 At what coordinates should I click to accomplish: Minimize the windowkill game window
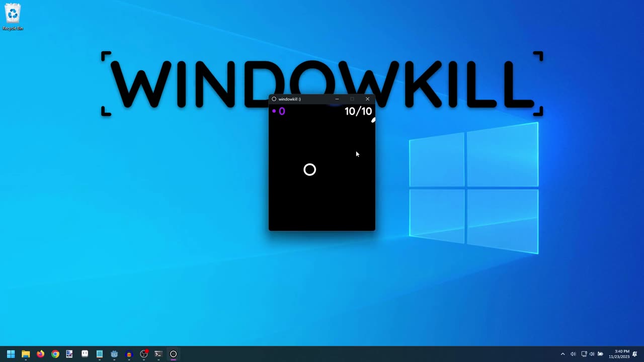click(x=337, y=99)
